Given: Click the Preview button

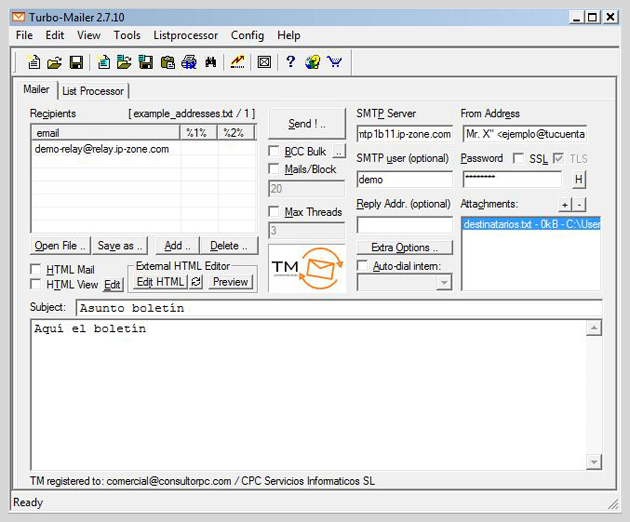Looking at the screenshot, I should pos(231,282).
